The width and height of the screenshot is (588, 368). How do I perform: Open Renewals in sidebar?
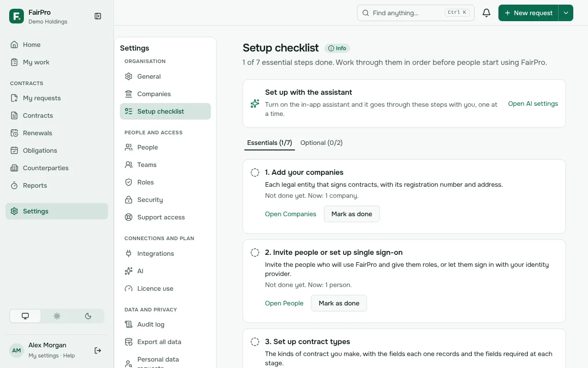coord(57,133)
